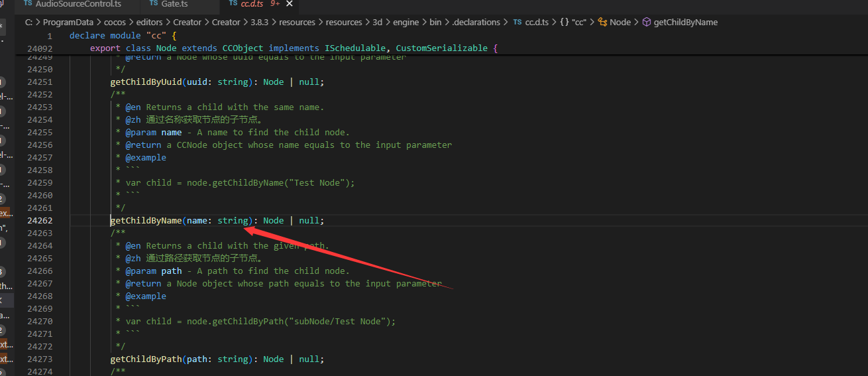Click the TS file icon in breadcrumb
Viewport: 868px width, 376px height.
pos(517,22)
